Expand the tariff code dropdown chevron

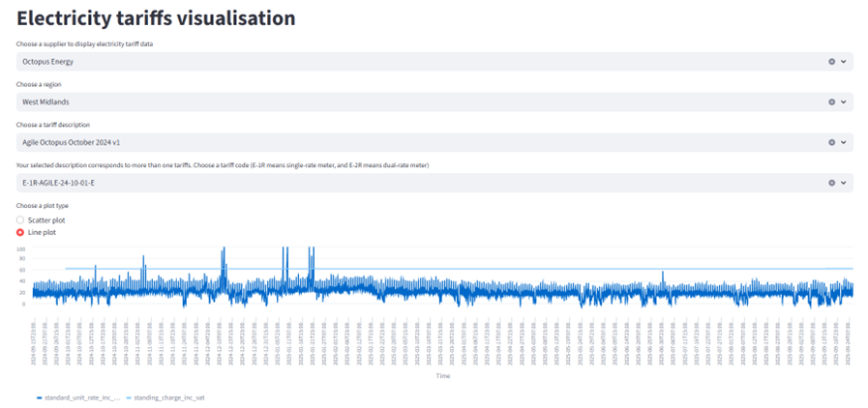(844, 182)
